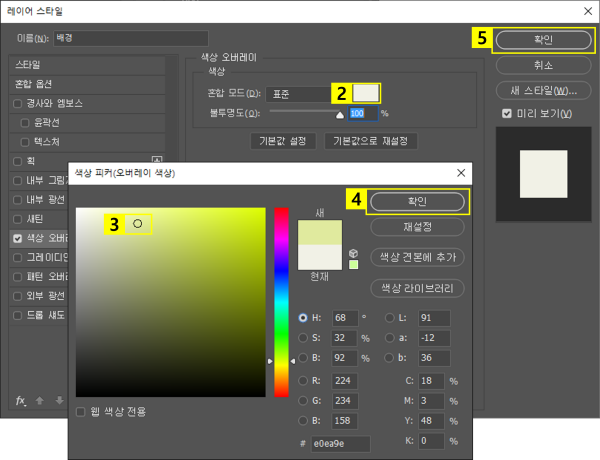Image resolution: width=600 pixels, height=460 pixels.
Task: Enable 내부 광선 checkbox
Action: click(x=17, y=200)
